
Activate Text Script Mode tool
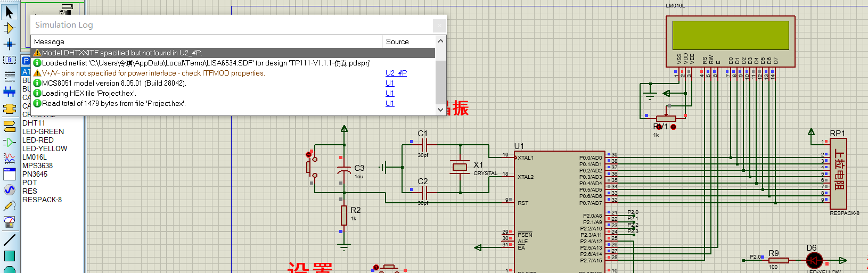9,76
